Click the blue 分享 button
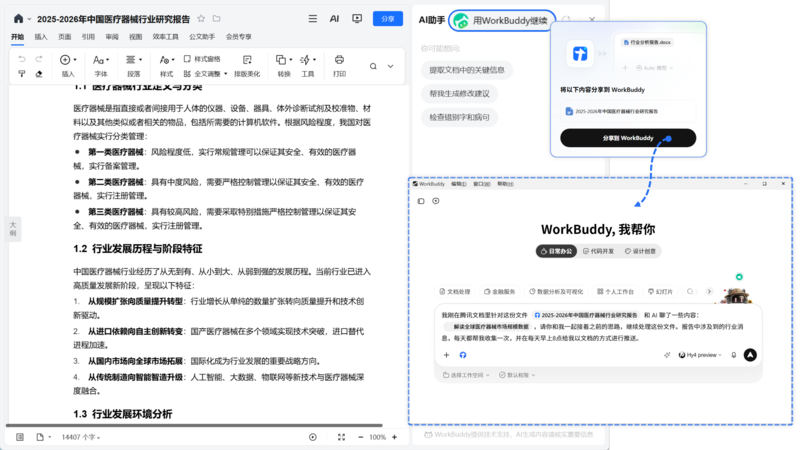Viewport: 800px width, 450px height. (x=388, y=19)
